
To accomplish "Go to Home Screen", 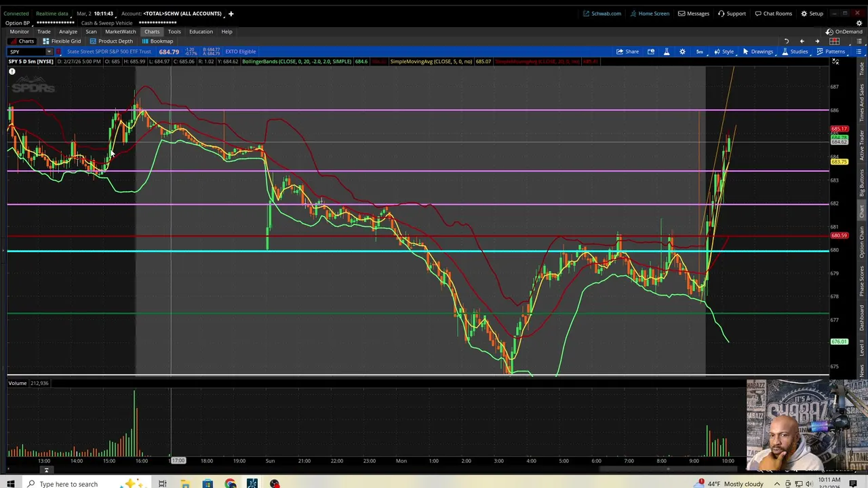I will (x=650, y=14).
